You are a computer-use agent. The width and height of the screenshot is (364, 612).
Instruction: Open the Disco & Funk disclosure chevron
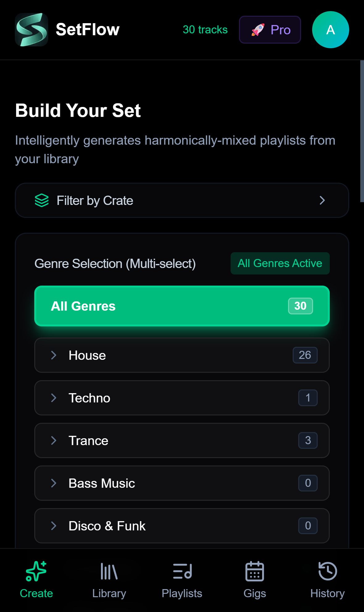pos(54,526)
